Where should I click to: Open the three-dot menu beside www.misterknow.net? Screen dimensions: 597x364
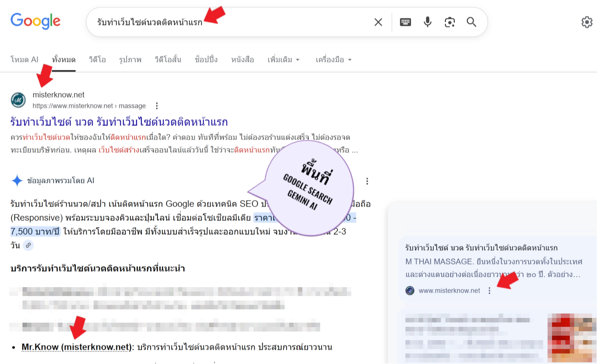click(489, 291)
